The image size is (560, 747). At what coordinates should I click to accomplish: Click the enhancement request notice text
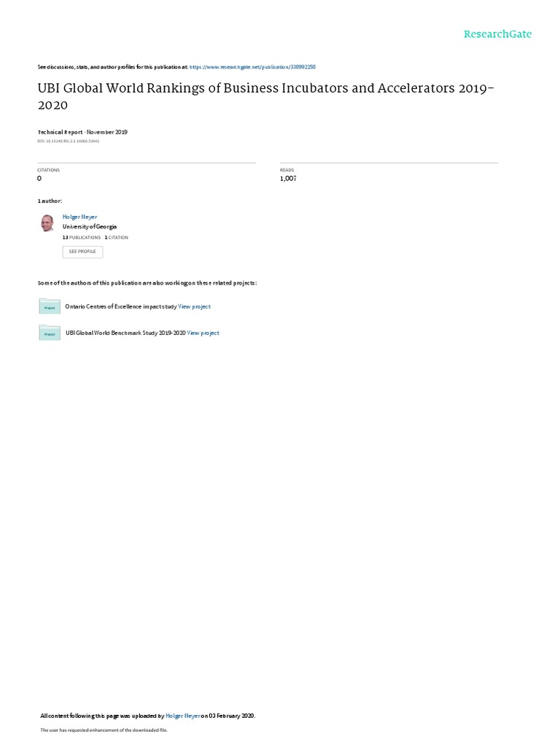[x=104, y=729]
